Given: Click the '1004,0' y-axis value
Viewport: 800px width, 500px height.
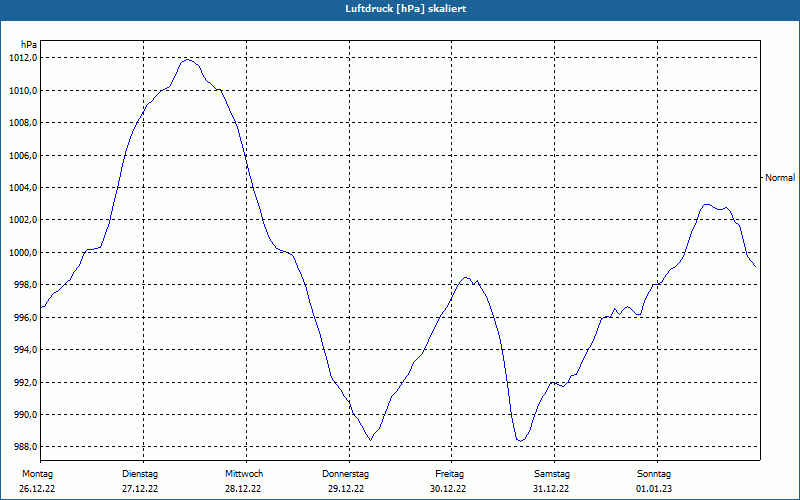Looking at the screenshot, I should click(23, 187).
